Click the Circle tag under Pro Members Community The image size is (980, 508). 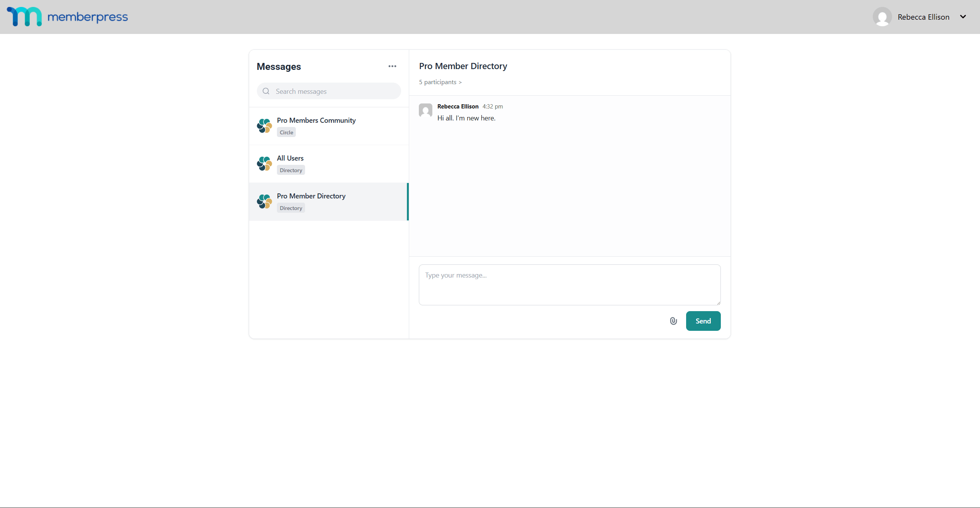click(x=286, y=132)
